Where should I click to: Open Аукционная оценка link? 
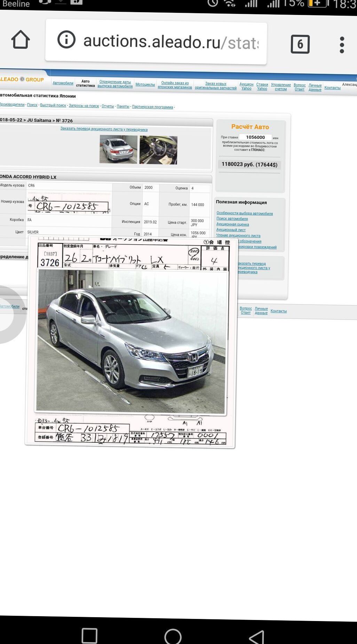[232, 224]
